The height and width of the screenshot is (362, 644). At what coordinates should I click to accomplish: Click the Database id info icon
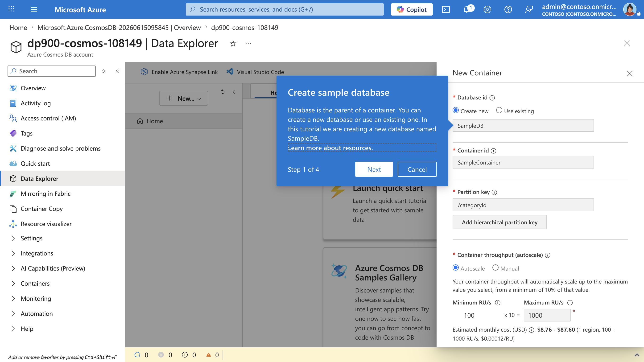tap(492, 98)
